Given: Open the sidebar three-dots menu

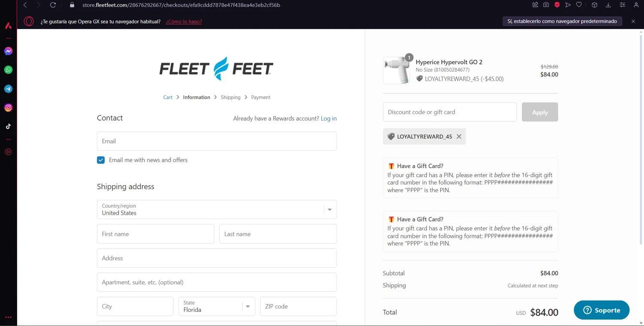Looking at the screenshot, I should [8, 317].
